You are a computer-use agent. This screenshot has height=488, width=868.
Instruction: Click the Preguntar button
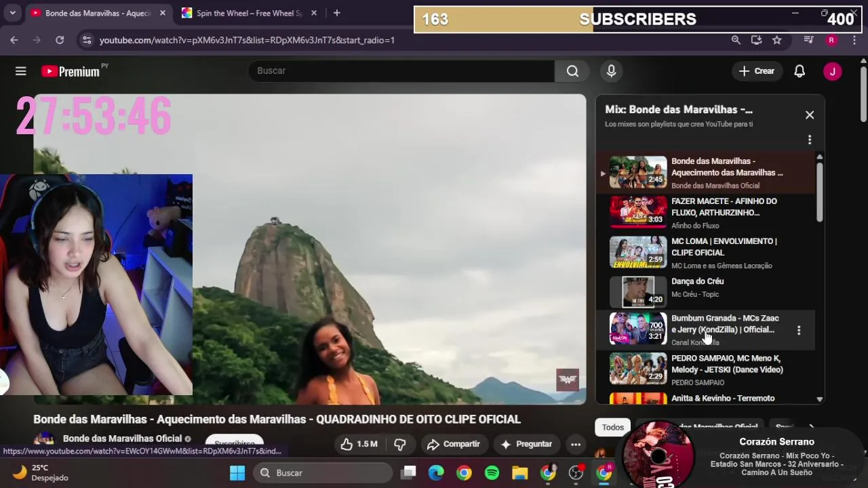click(x=526, y=444)
